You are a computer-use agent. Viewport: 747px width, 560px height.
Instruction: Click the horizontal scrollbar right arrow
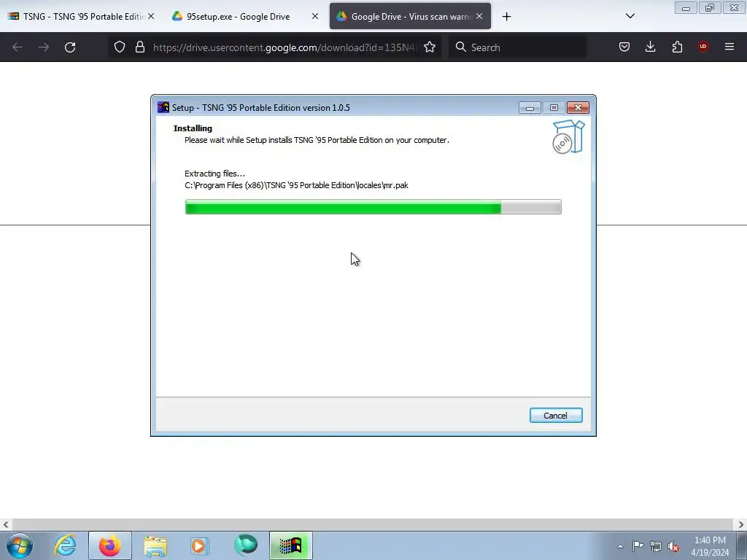pos(741,525)
